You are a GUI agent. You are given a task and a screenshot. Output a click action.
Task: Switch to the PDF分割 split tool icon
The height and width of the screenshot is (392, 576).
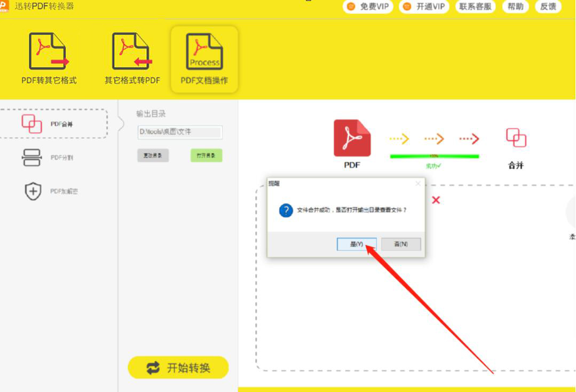click(x=32, y=156)
